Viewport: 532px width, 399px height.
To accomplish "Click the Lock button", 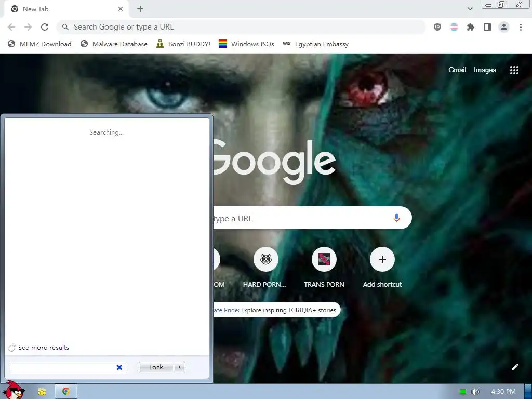I will point(156,367).
